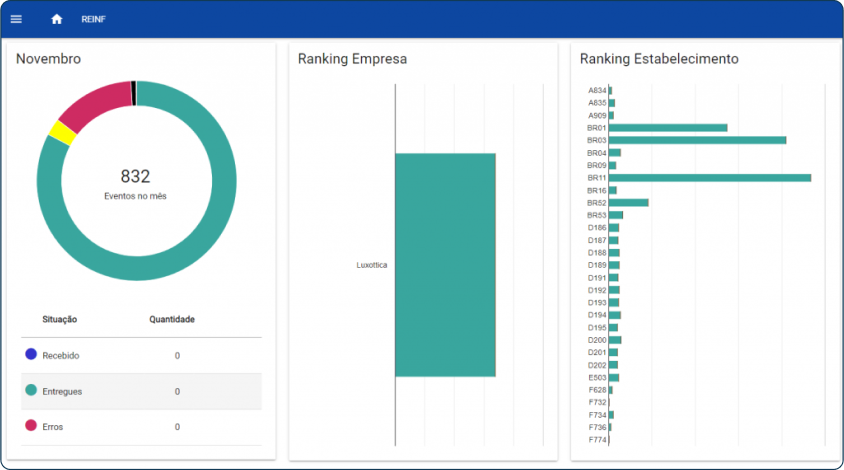Open the REINF menu item
This screenshot has height=470, width=844.
coord(94,19)
